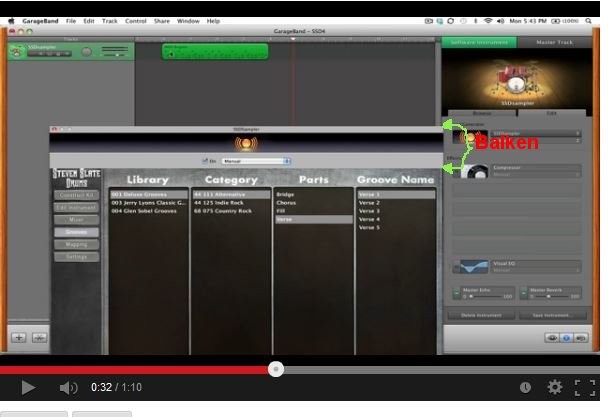Click the Construct Kit button
Viewport: 608px width, 417px height.
pyautogui.click(x=76, y=195)
